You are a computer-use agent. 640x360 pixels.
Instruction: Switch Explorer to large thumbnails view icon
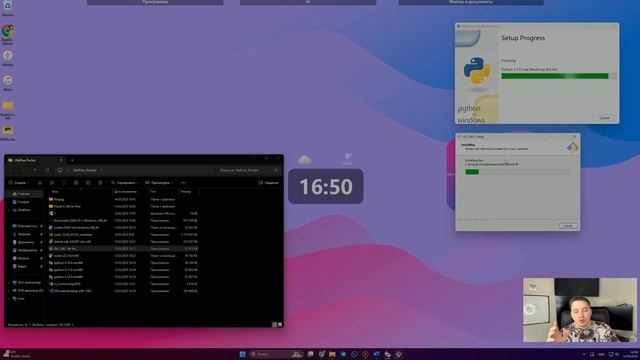tap(280, 324)
